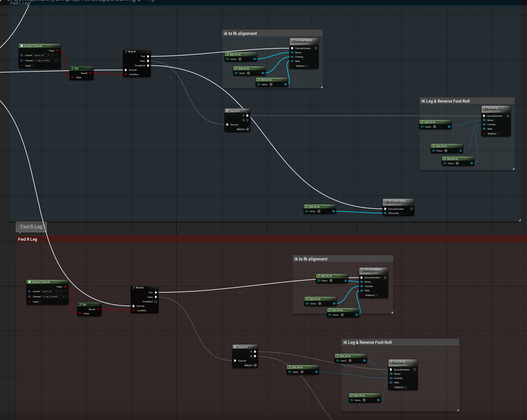Open the R_Leg_IK_enable Channel dropdown
Image resolution: width=527 pixels, height=420 pixels.
tap(54, 297)
